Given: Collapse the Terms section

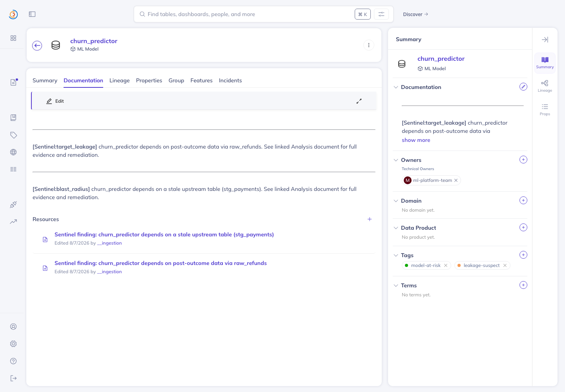Looking at the screenshot, I should click(396, 285).
